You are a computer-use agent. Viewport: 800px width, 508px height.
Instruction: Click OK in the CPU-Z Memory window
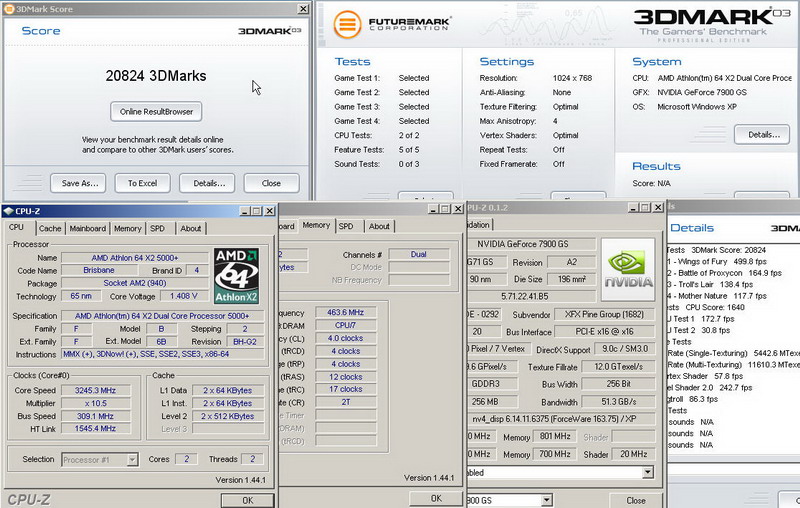(x=436, y=498)
